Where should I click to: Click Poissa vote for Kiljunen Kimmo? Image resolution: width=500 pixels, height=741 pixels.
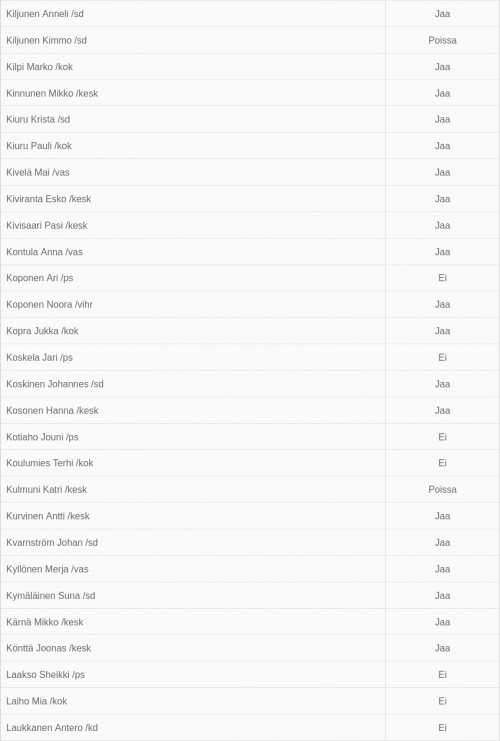pos(442,40)
